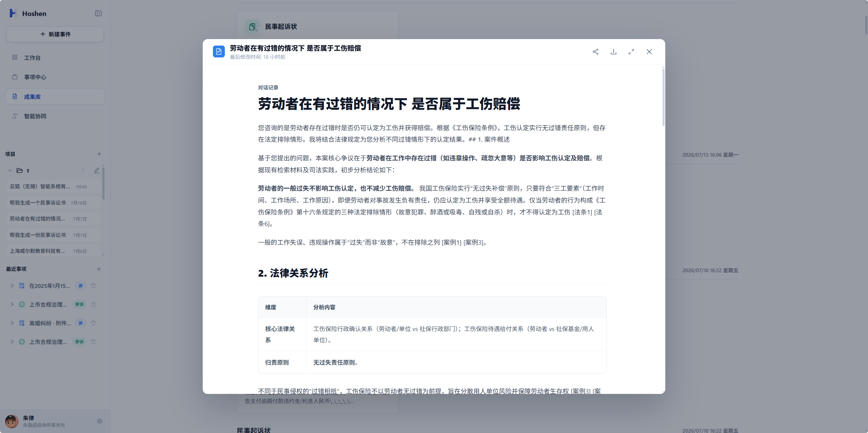This screenshot has width=868, height=433.
Task: Expand 离婚纠纷 · 附件... matter
Action: tap(12, 323)
